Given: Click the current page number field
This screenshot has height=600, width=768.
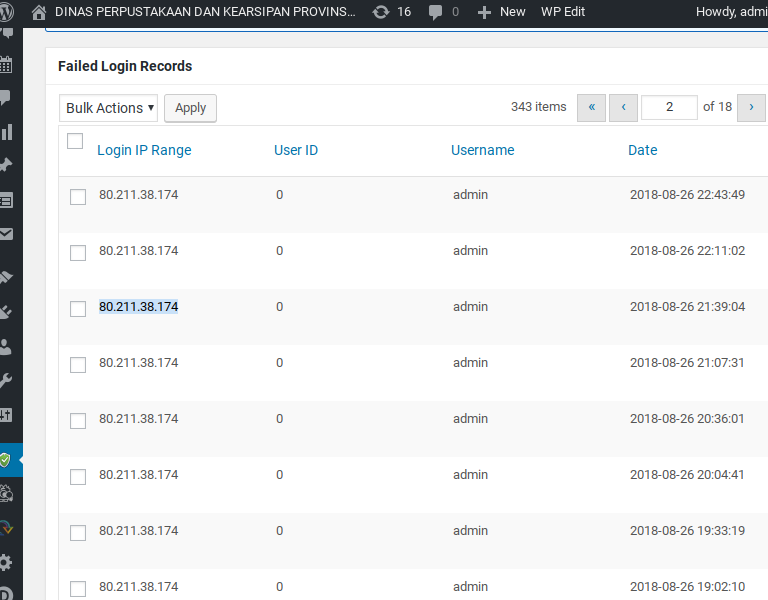Looking at the screenshot, I should (668, 107).
